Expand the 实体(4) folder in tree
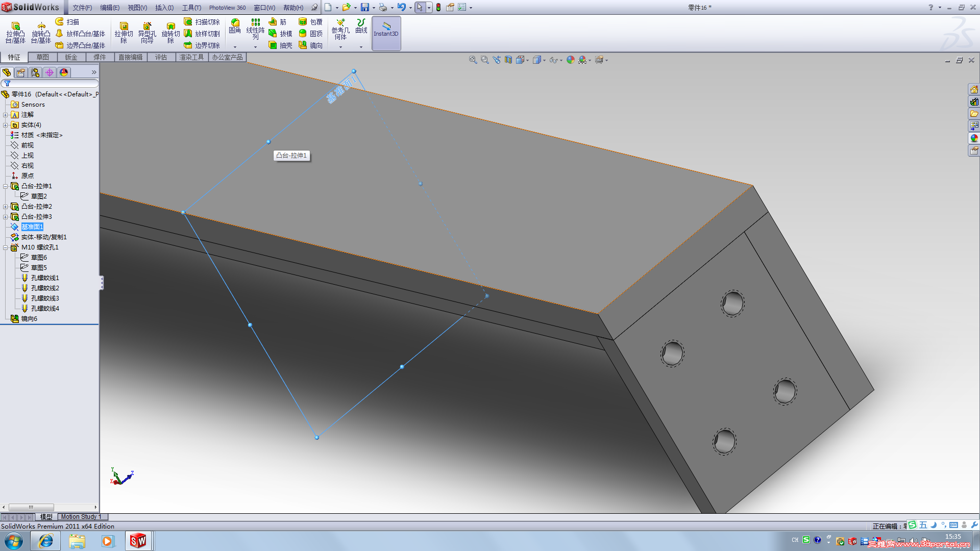 click(5, 125)
